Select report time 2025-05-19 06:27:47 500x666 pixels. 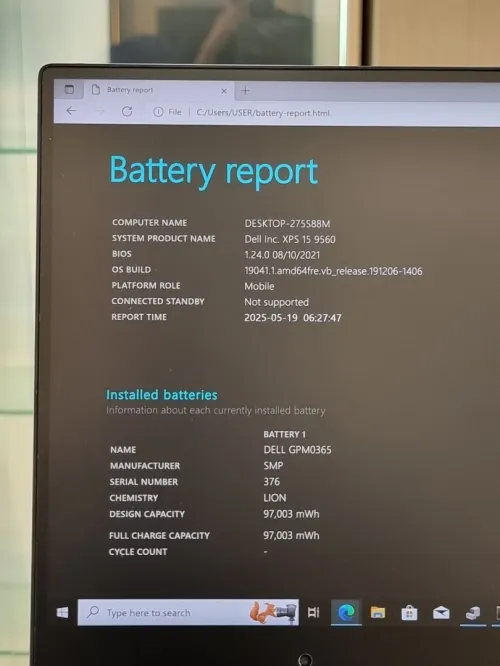[x=293, y=318]
